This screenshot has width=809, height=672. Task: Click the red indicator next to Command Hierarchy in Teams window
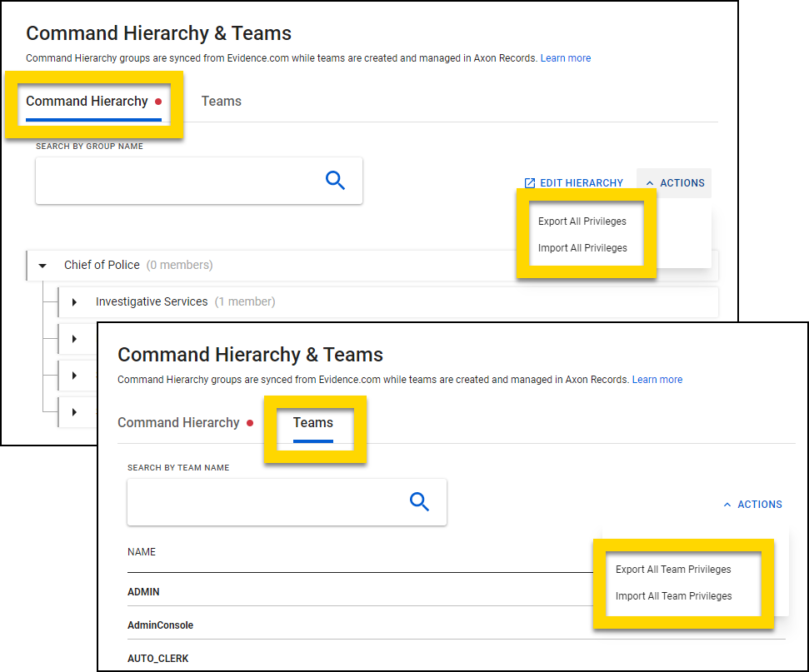250,423
